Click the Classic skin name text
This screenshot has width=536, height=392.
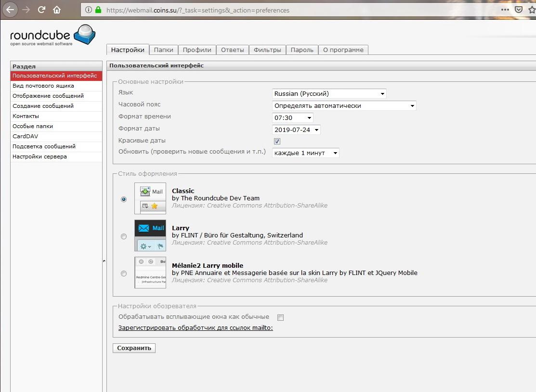(183, 191)
